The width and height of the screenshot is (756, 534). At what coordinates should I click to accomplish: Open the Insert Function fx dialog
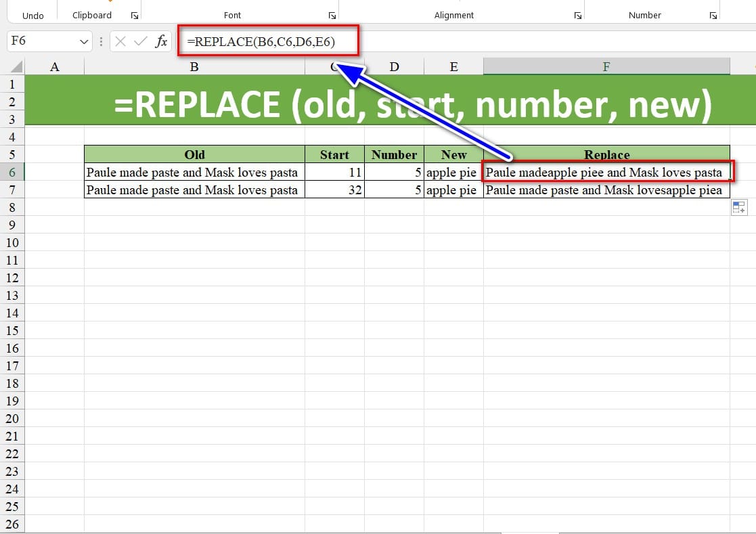pos(161,42)
